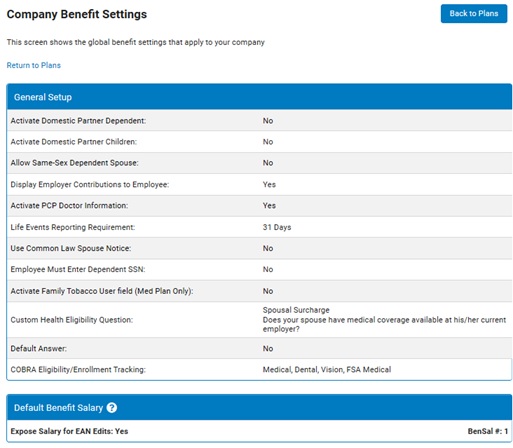Select the Display Employer Contributions Yes value
This screenshot has height=448, width=513.
(x=269, y=184)
